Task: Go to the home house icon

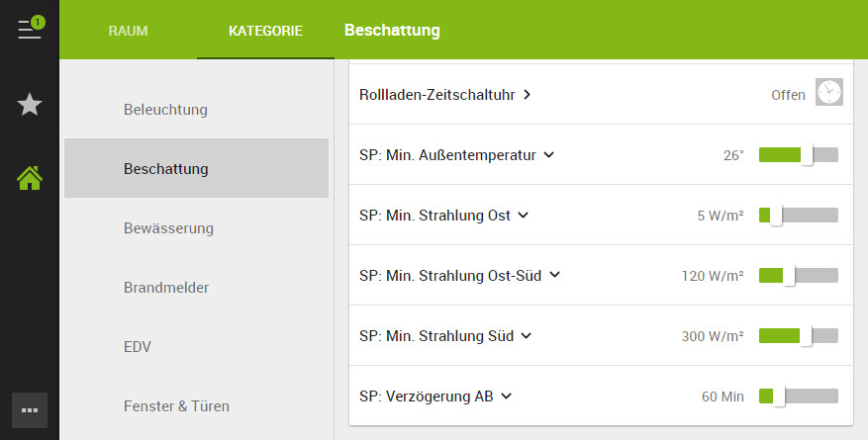Action: tap(30, 178)
